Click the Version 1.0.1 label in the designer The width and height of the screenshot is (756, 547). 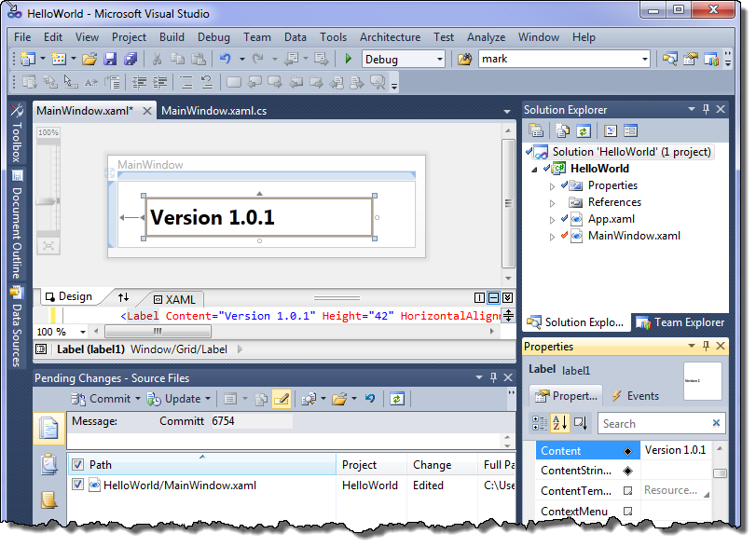259,217
